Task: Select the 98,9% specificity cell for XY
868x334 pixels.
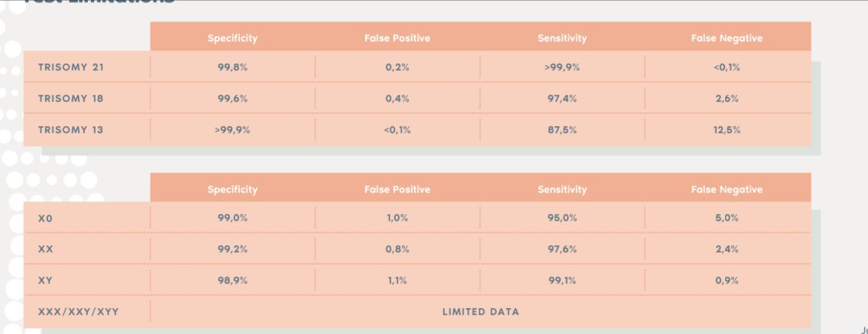Action: (x=232, y=280)
